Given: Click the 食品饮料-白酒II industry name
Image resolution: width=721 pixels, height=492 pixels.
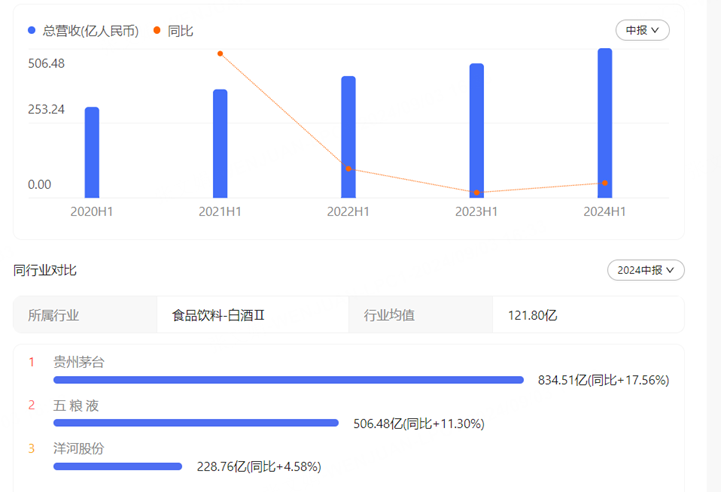Looking at the screenshot, I should coord(218,315).
